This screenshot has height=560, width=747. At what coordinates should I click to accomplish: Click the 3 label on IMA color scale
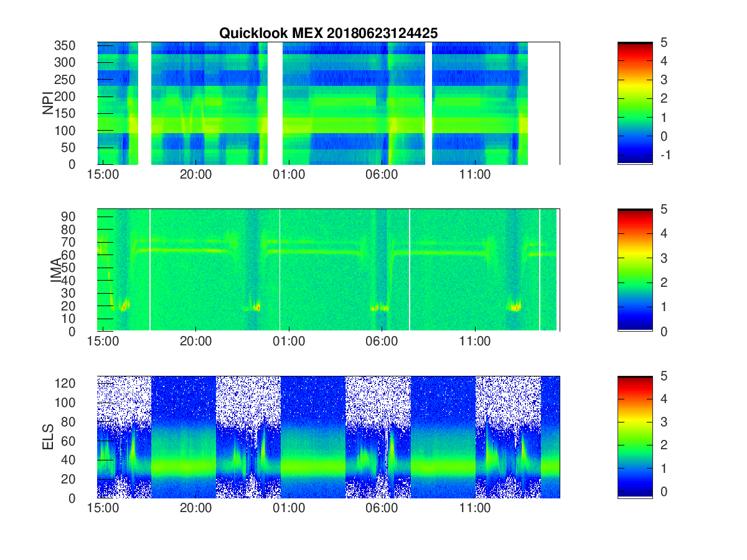click(664, 258)
